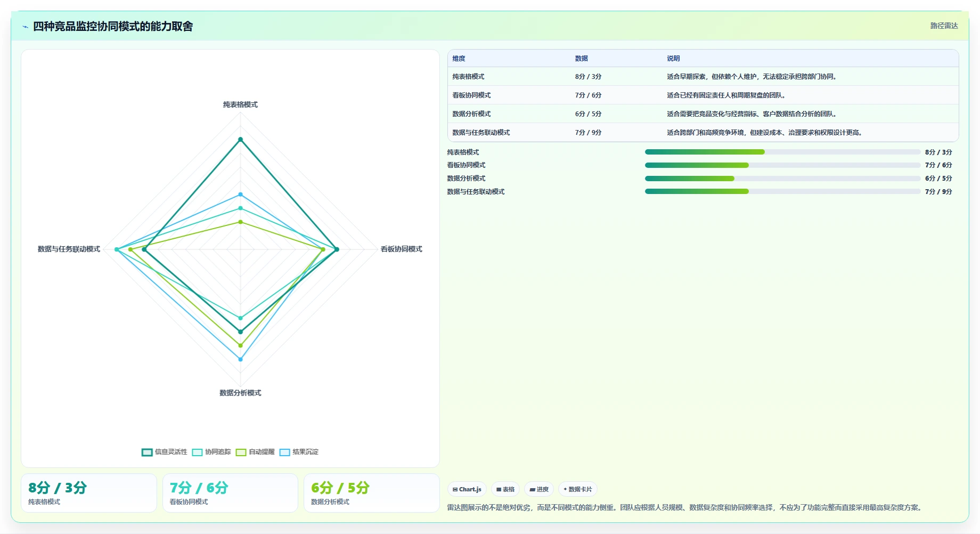Viewport: 980px width, 534px height.
Task: Click the 数据与任务联动模式 radar axis label
Action: coord(69,249)
